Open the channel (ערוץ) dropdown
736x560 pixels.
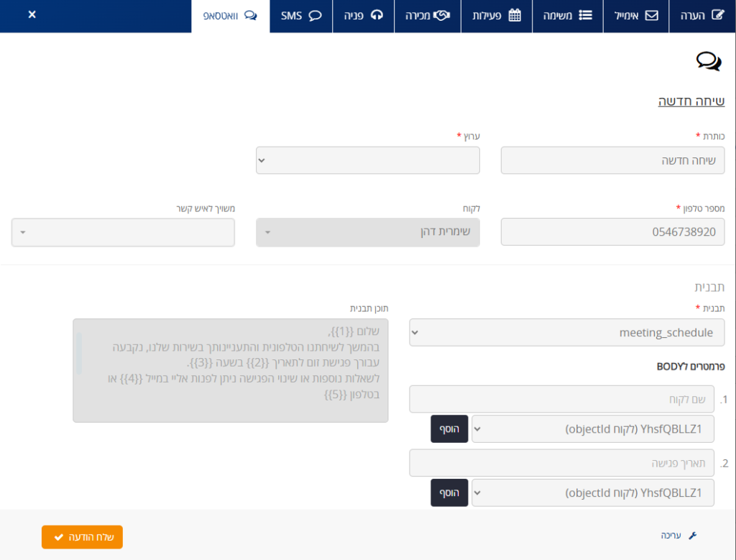[x=367, y=160]
